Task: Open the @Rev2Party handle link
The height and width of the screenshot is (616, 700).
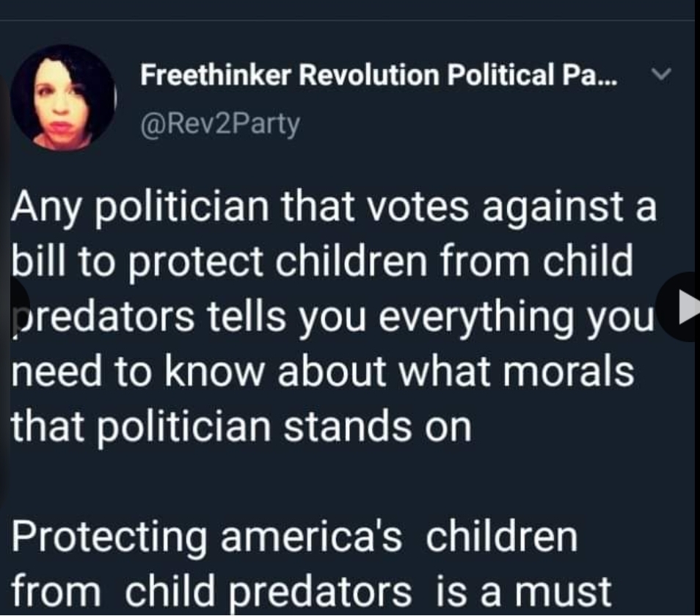Action: [x=220, y=123]
